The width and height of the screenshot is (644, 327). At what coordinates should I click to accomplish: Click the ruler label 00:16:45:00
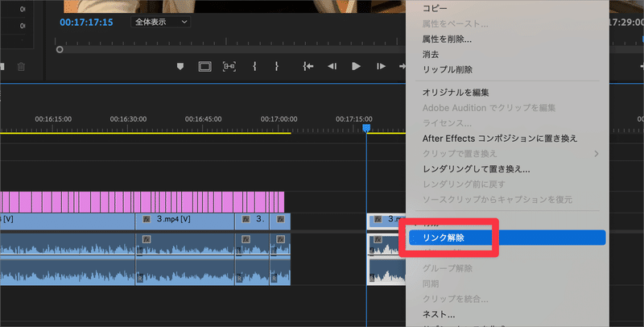[x=204, y=119]
